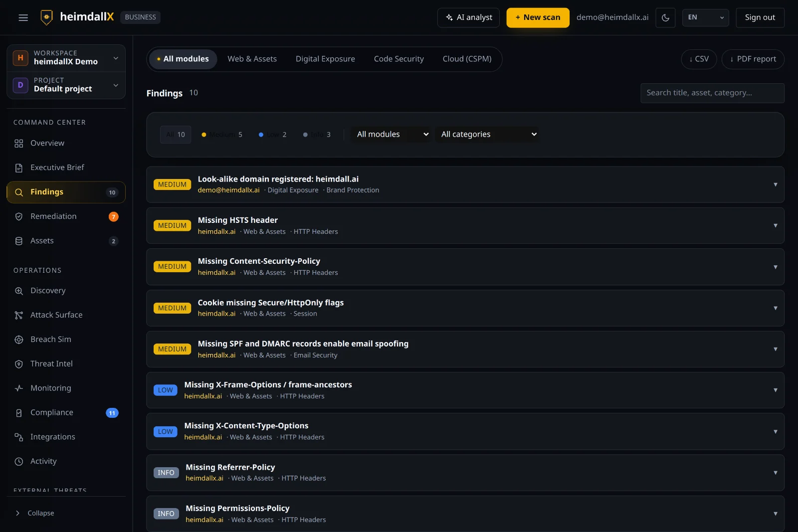Expand the Missing Content-Security-Policy finding

465,267
